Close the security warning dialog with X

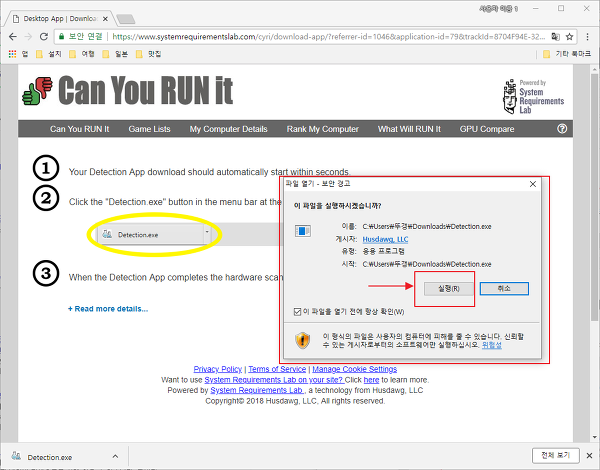[533, 184]
